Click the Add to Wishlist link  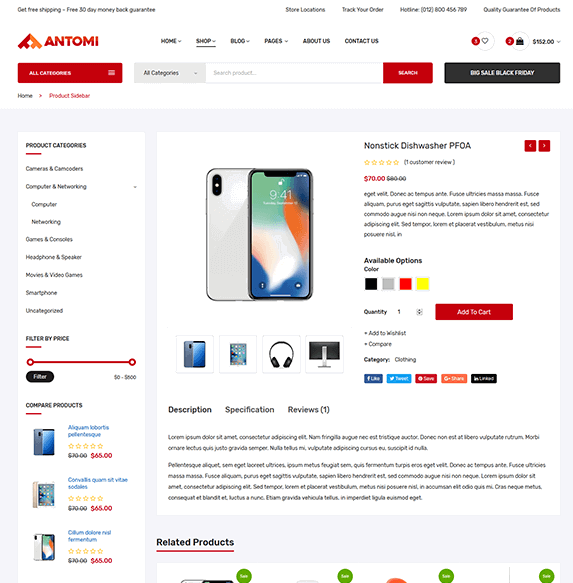click(x=385, y=333)
